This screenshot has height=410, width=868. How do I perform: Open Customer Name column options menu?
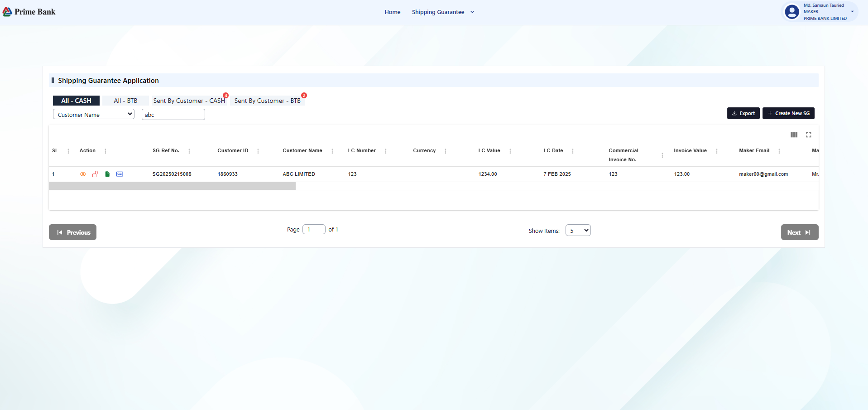(332, 151)
